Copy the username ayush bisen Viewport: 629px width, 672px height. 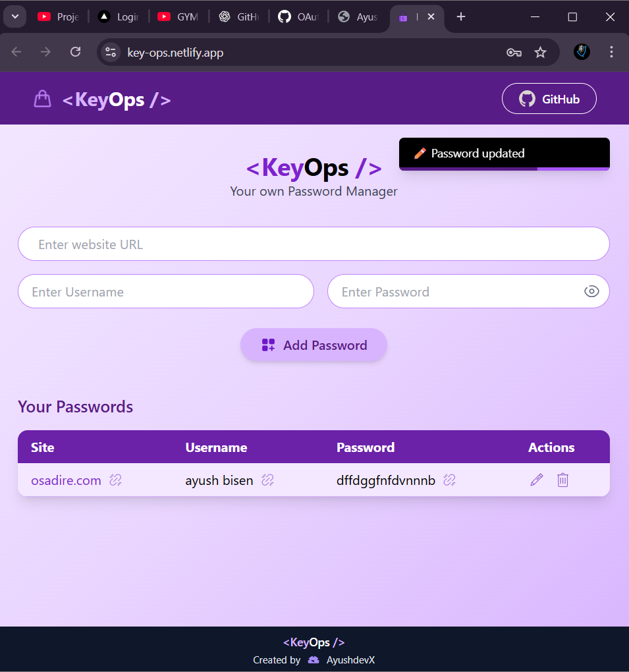tap(267, 480)
